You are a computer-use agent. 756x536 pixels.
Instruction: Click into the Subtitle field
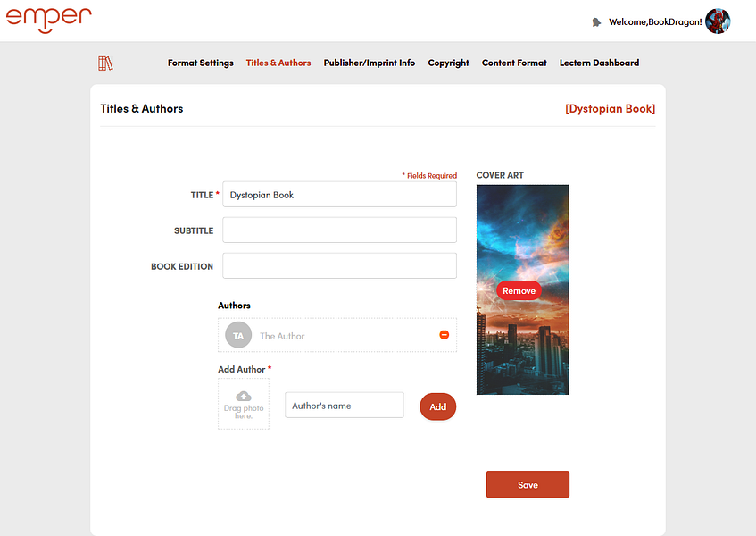(339, 230)
